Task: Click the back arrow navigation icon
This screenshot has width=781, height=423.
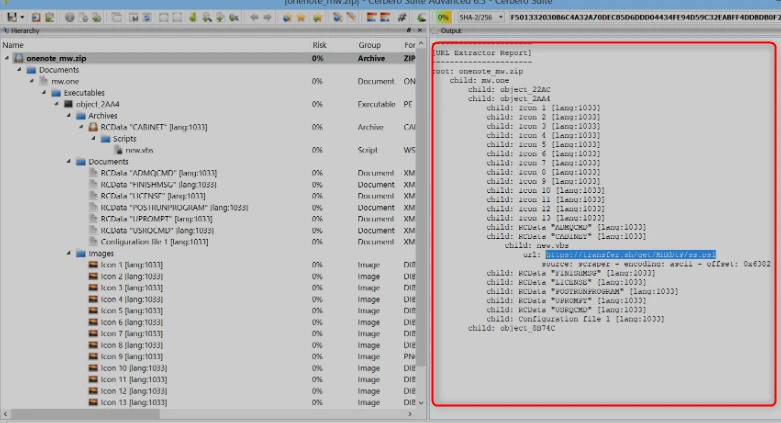Action: 254,17
